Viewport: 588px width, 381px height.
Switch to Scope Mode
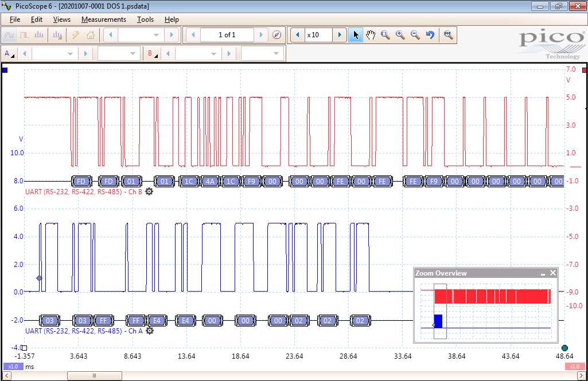pos(9,35)
